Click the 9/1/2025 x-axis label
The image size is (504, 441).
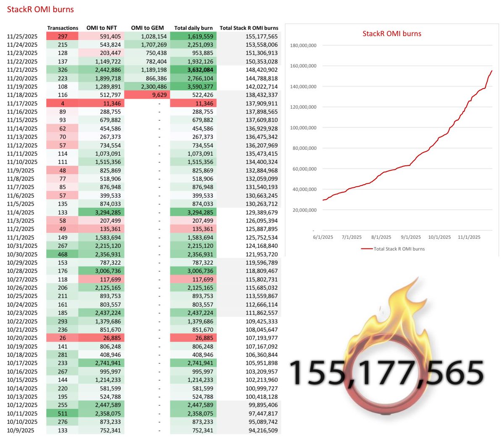(x=411, y=237)
